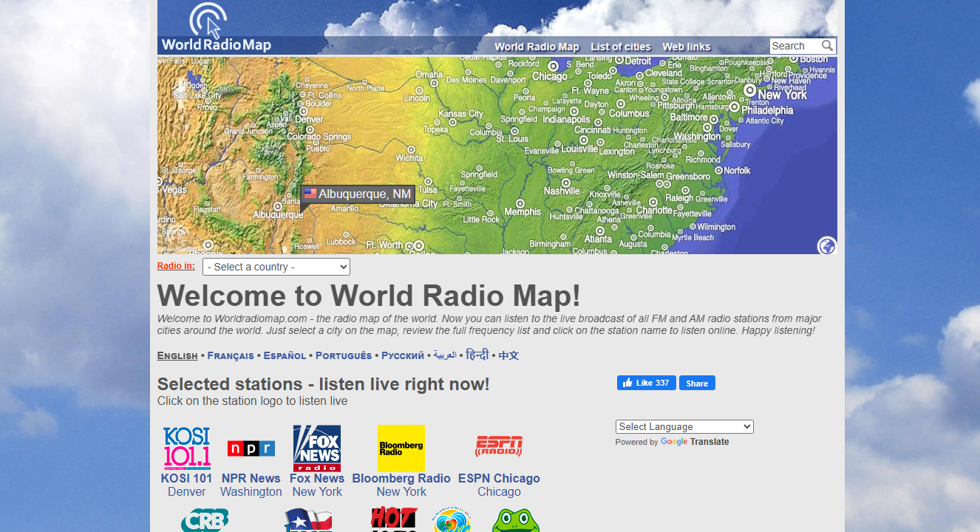Click the Bloomberg Radio New York logo
Image resolution: width=980 pixels, height=532 pixels.
point(401,449)
